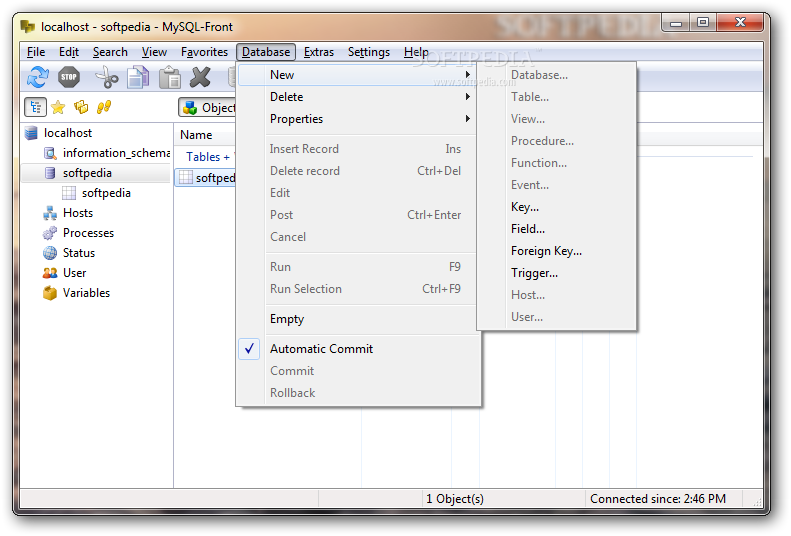Toggle the navigator tree view icon
Screen dimensions: 791x536
click(x=35, y=107)
